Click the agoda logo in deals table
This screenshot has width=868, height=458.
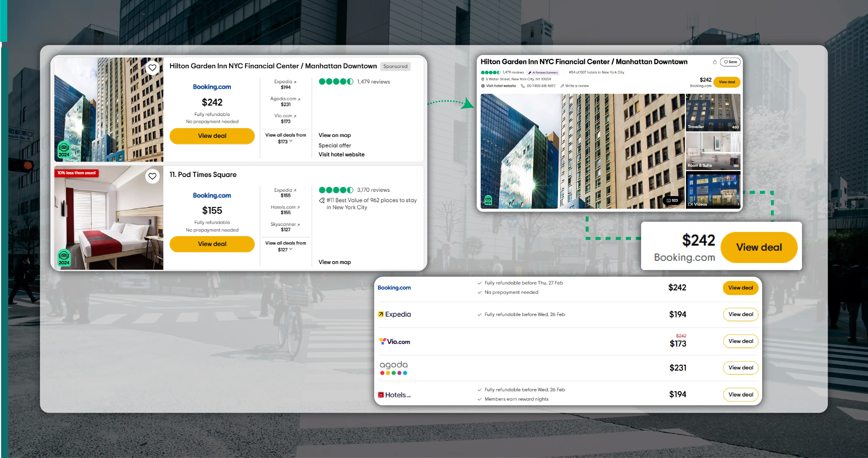tap(394, 368)
